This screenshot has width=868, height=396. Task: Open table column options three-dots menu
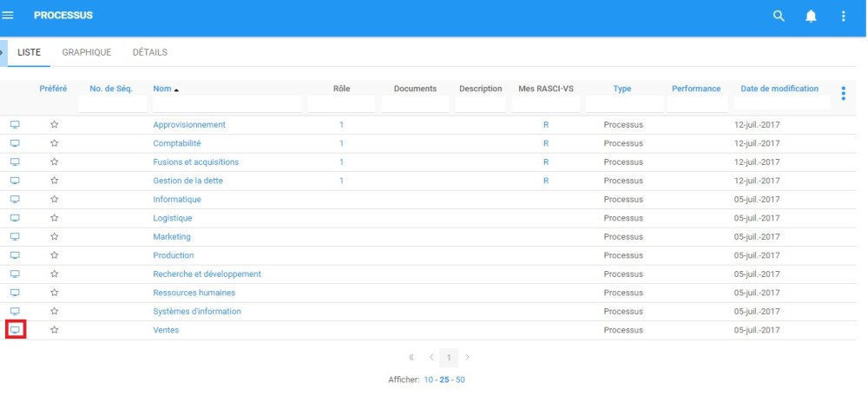point(843,94)
